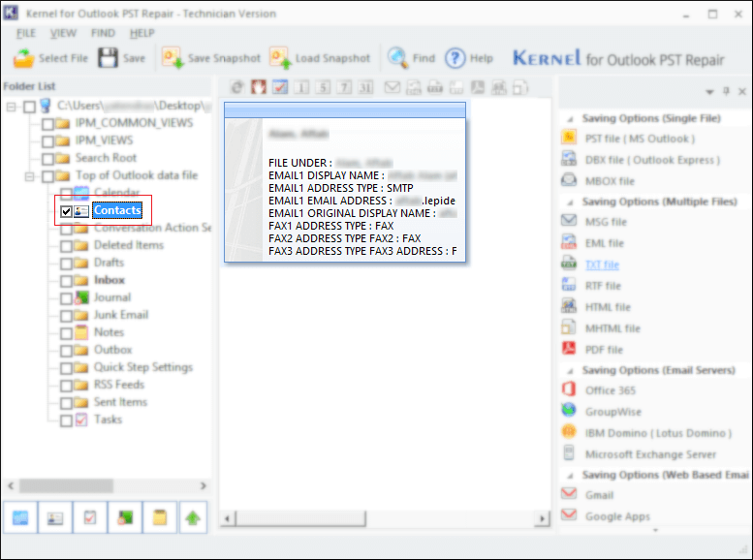Select PDF file saving option
Screen dimensions: 753x560
pos(604,350)
